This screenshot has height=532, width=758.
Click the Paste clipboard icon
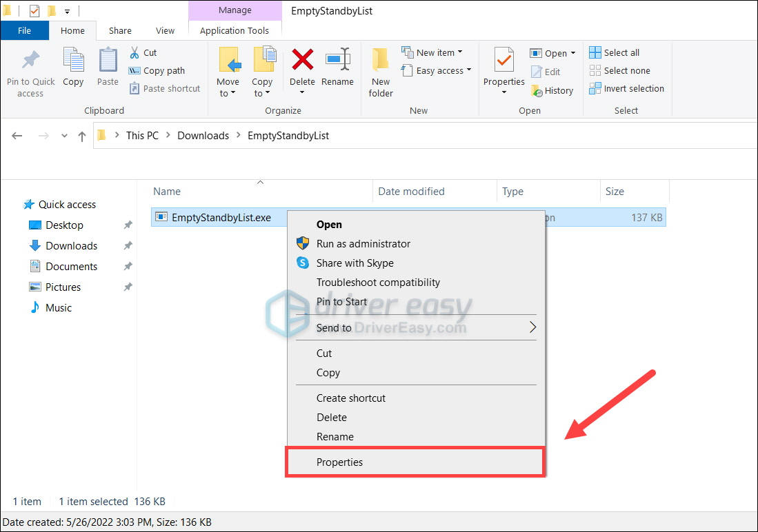coord(108,61)
